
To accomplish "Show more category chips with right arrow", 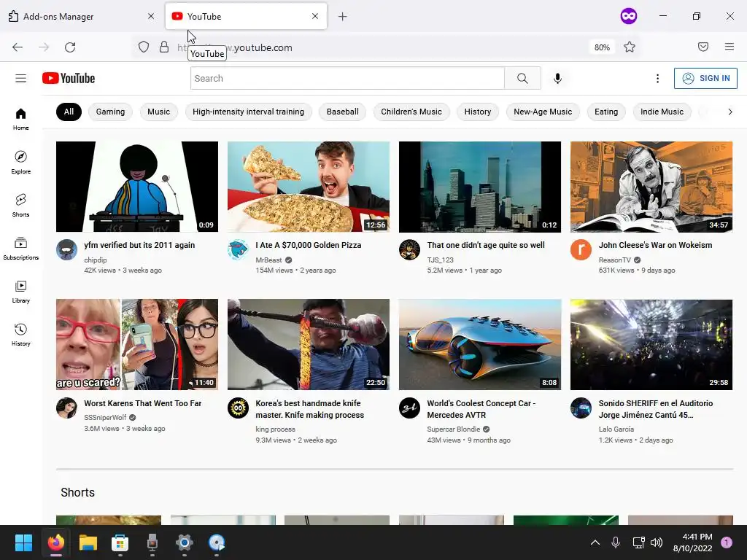I will [x=729, y=112].
